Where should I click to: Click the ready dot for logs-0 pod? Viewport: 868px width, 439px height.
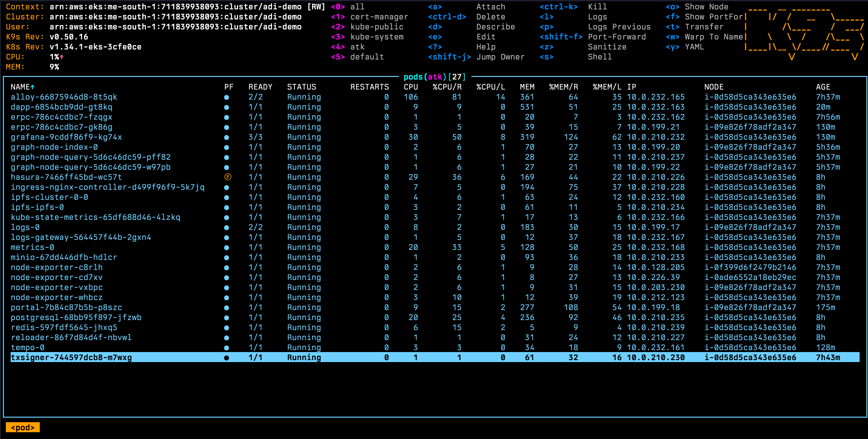point(227,227)
